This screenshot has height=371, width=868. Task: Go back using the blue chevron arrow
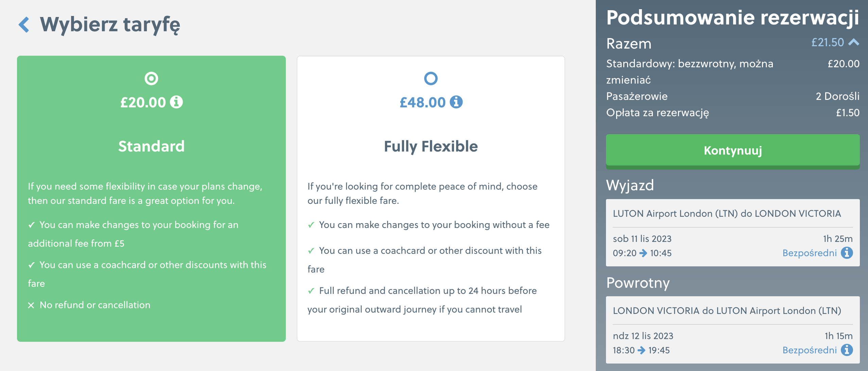pyautogui.click(x=24, y=25)
